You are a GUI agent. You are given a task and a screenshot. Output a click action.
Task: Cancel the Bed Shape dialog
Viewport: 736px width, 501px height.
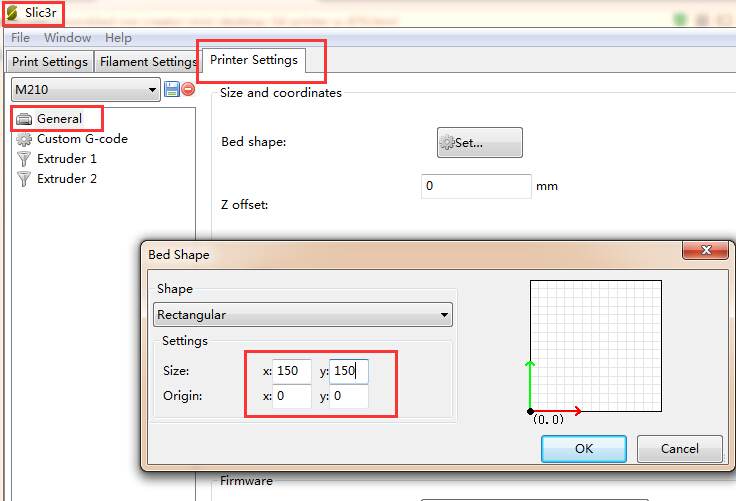coord(680,449)
